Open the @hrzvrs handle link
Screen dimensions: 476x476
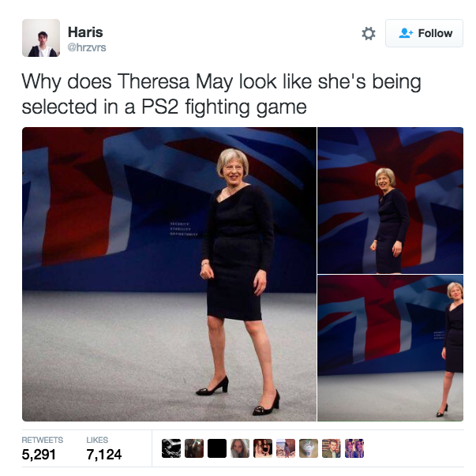pyautogui.click(x=87, y=47)
